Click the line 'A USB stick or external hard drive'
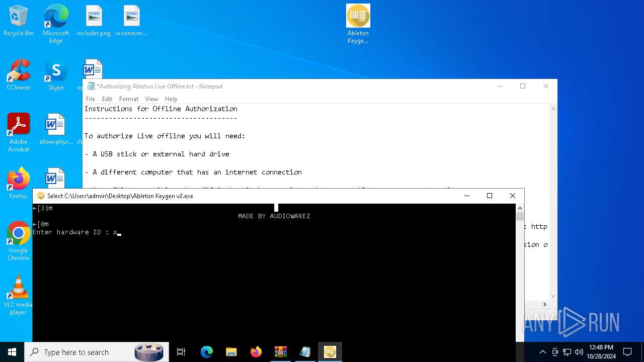The height and width of the screenshot is (362, 644). (157, 154)
